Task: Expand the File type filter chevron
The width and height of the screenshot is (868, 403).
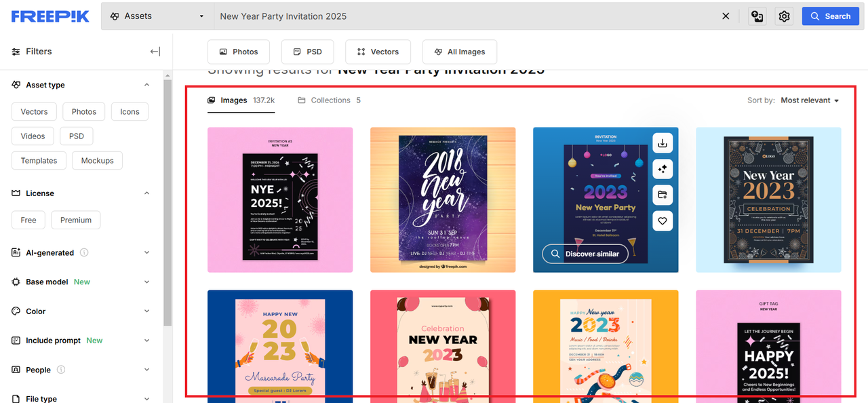Action: tap(146, 399)
